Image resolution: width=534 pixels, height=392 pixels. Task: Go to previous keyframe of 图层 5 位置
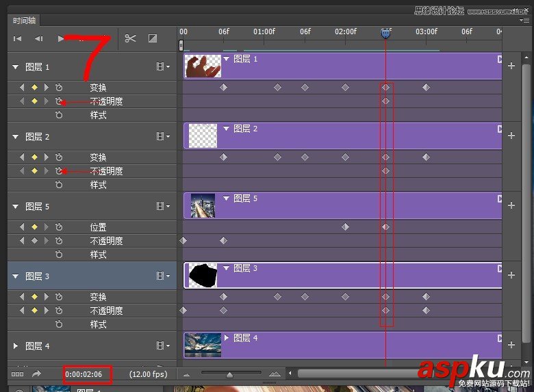click(22, 227)
